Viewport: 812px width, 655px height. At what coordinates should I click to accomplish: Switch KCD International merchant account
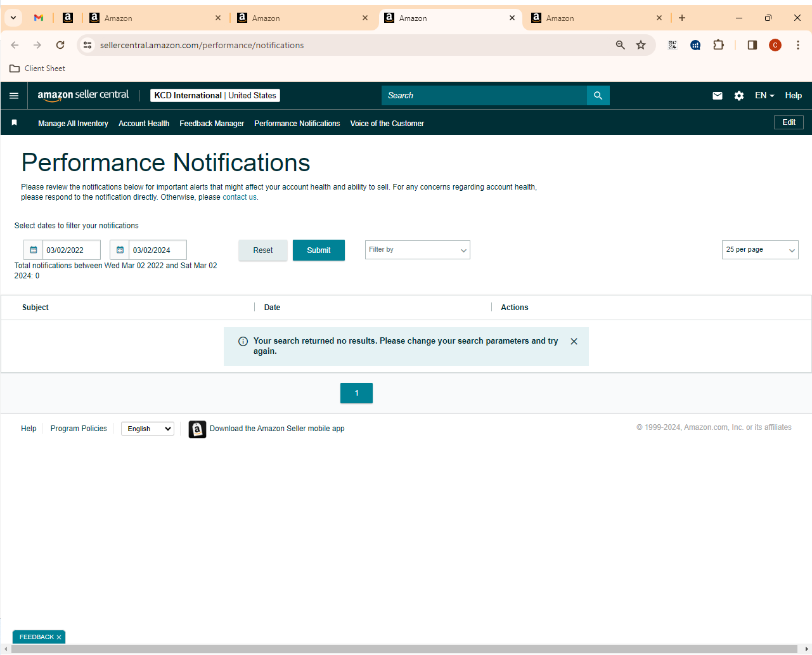point(215,96)
